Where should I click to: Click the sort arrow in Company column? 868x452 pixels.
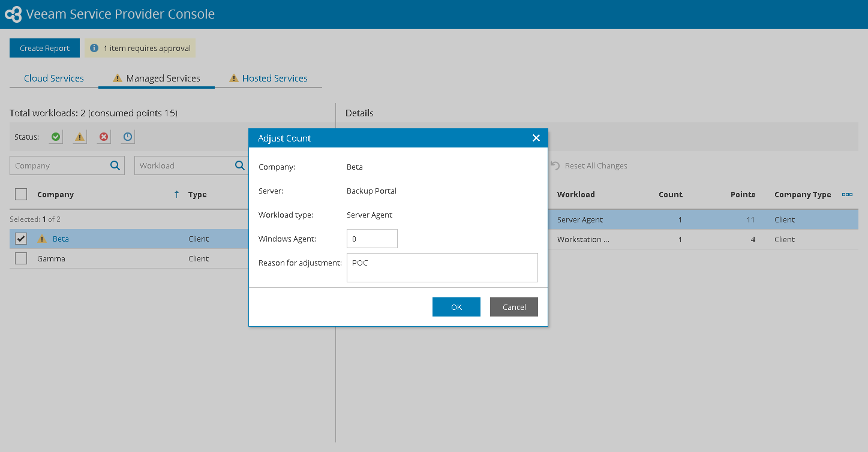click(x=176, y=194)
